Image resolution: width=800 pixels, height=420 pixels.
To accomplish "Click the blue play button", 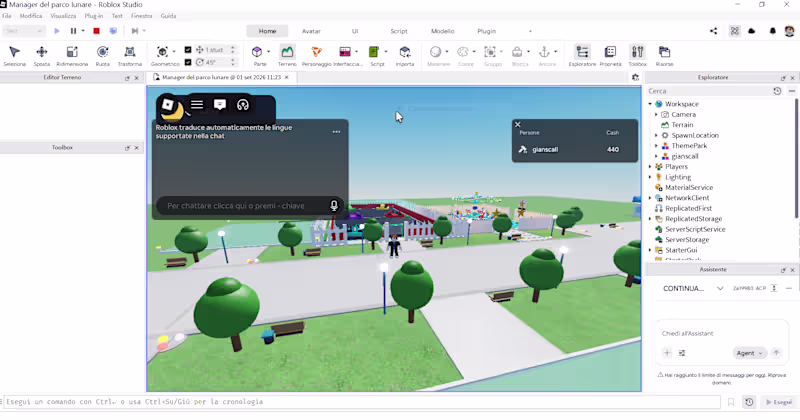I will tap(57, 31).
